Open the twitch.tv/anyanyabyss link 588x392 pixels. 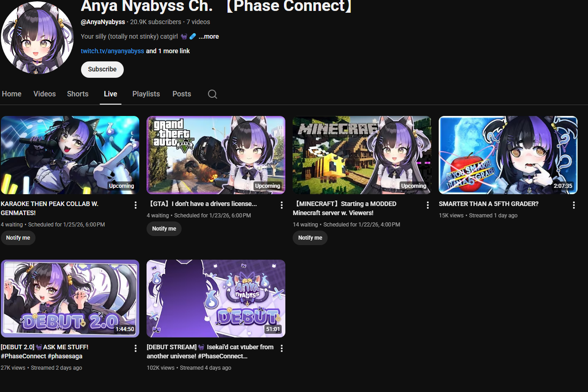pyautogui.click(x=112, y=51)
